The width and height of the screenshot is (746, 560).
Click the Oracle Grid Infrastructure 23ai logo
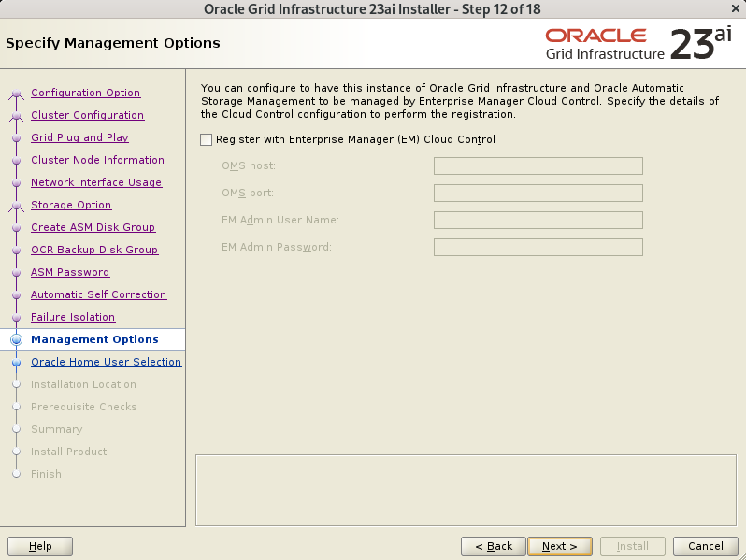click(638, 44)
